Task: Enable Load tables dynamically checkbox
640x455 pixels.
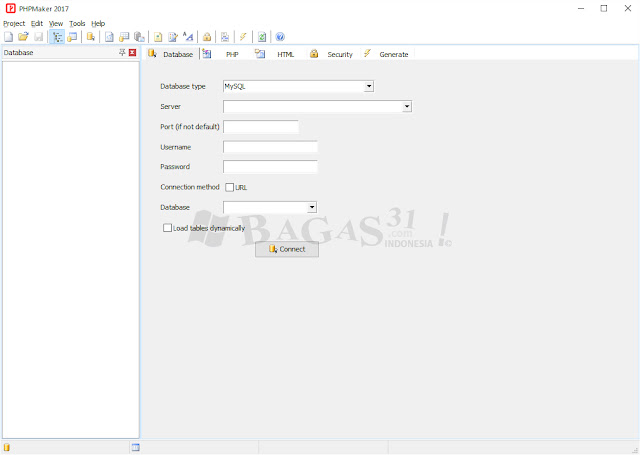Action: click(167, 228)
